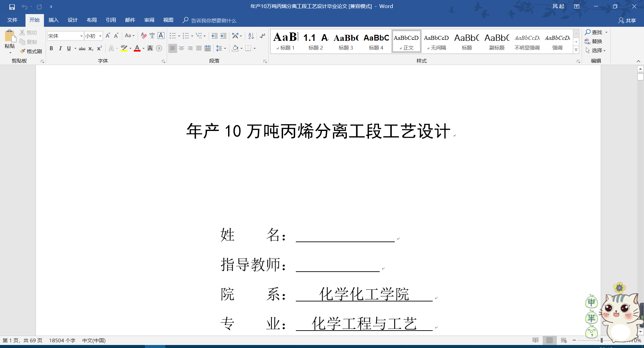Activate the subscript formatting icon
Viewport: 644px width, 348px height.
click(90, 49)
